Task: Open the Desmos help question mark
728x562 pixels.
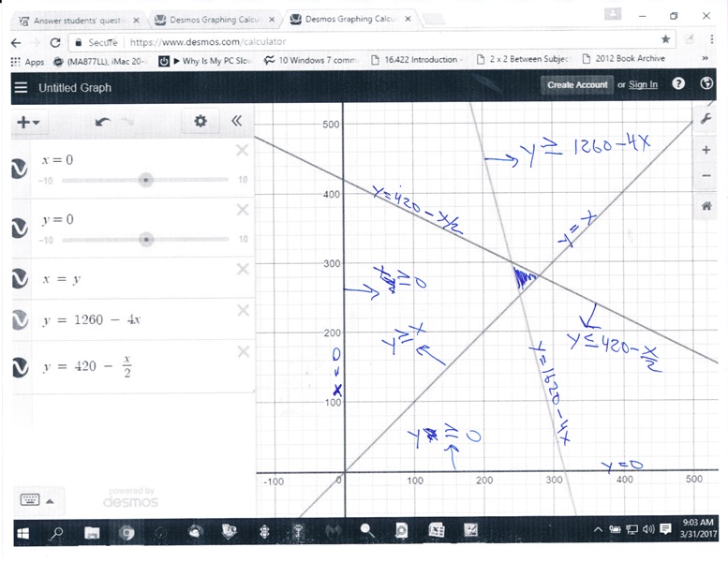Action: click(x=678, y=83)
